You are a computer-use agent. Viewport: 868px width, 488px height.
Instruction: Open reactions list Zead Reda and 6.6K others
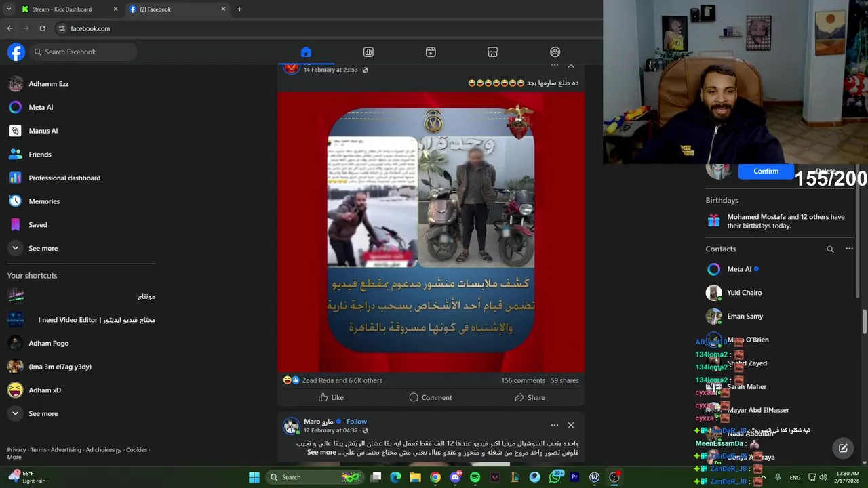click(342, 380)
